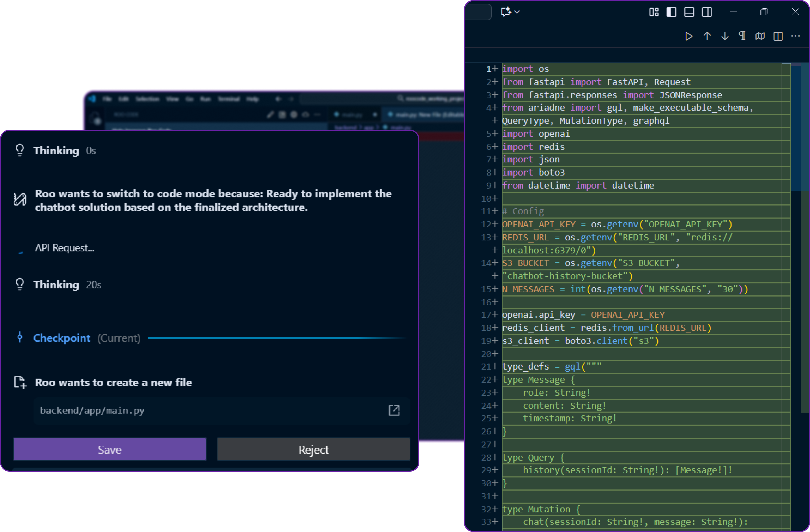Click the split editor icon
Image resolution: width=810 pixels, height=532 pixels.
(778, 36)
